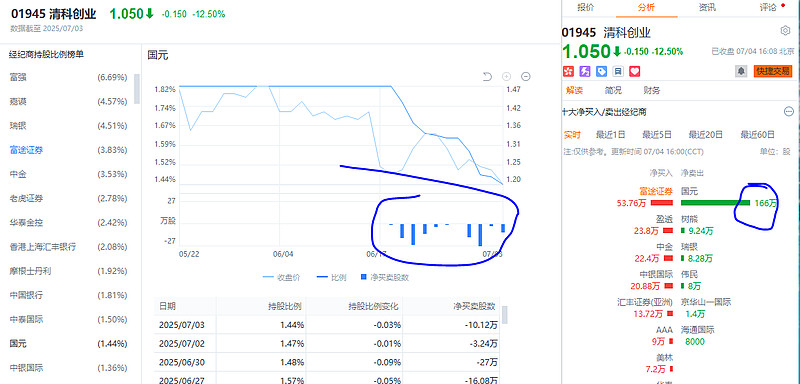Click the 快捷交易 button
The height and width of the screenshot is (384, 800).
point(772,71)
